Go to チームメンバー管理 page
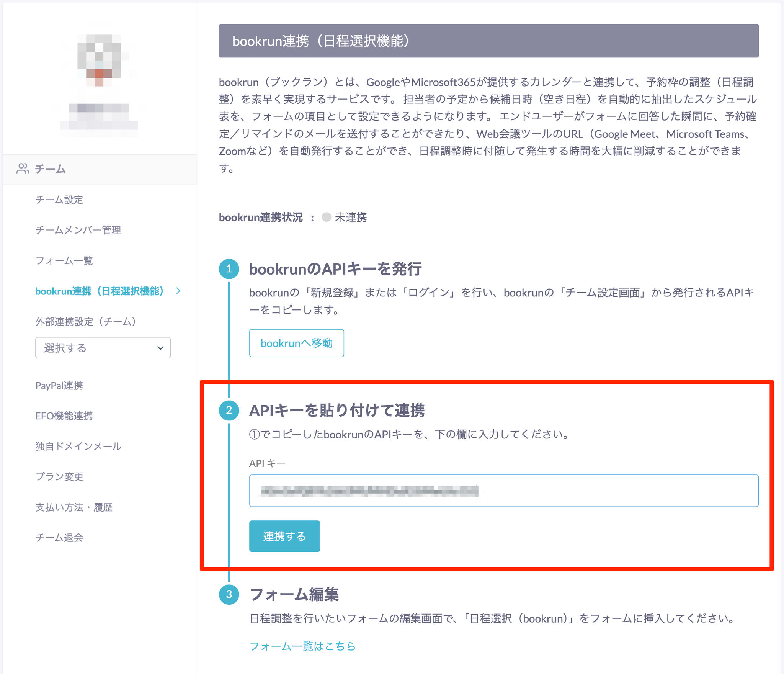Screen dimensions: 784x674 click(78, 230)
